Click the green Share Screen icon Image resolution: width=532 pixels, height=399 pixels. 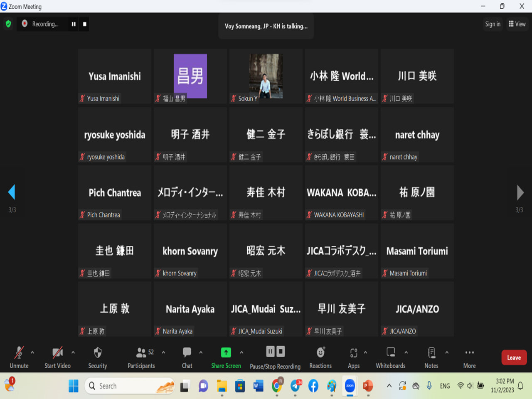tap(226, 352)
